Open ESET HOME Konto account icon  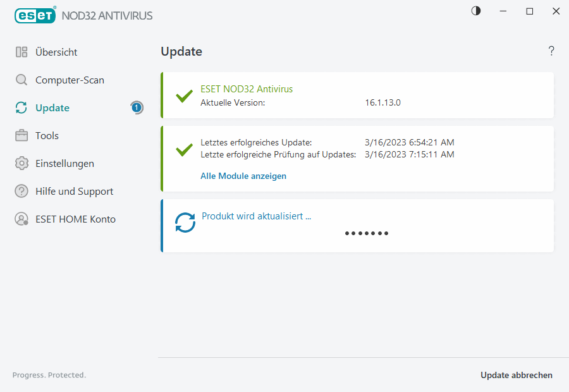pyautogui.click(x=21, y=219)
